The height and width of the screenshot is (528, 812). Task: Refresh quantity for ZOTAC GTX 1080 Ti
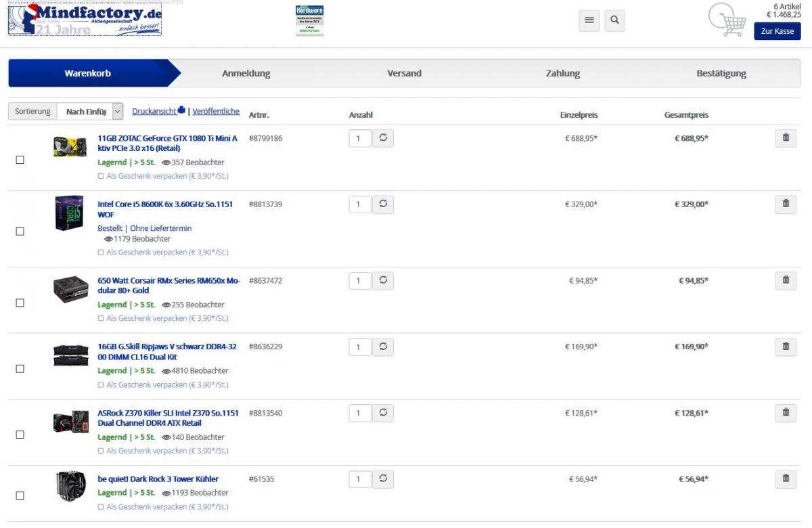[383, 138]
